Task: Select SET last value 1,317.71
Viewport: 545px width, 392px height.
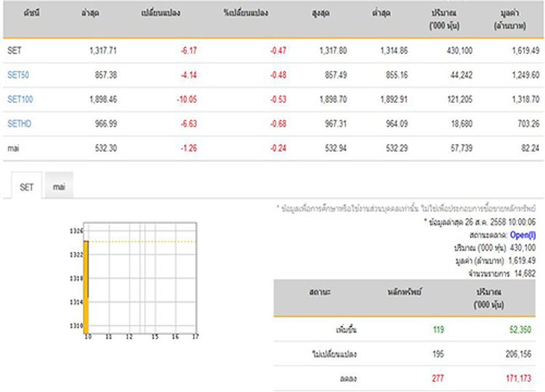Action: pyautogui.click(x=103, y=51)
